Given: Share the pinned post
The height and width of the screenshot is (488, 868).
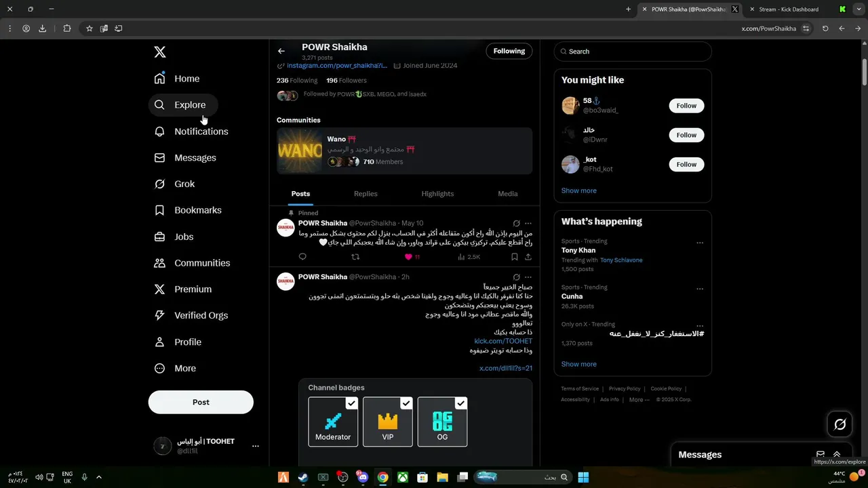Looking at the screenshot, I should point(528,257).
